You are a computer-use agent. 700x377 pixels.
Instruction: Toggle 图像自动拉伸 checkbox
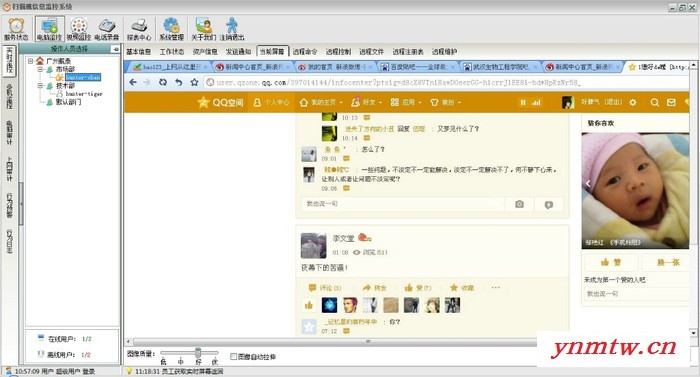[233, 356]
